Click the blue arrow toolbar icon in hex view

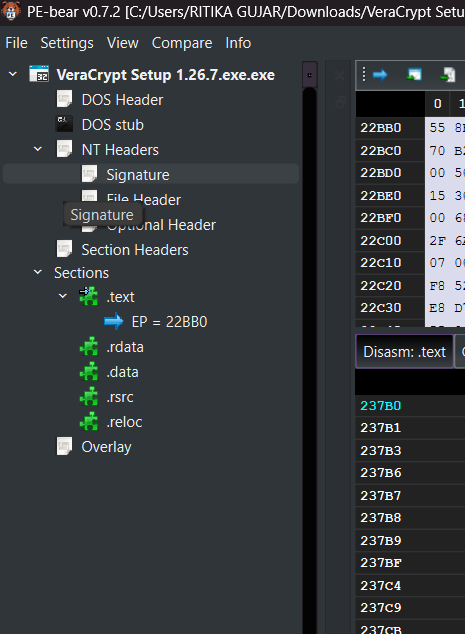click(380, 75)
